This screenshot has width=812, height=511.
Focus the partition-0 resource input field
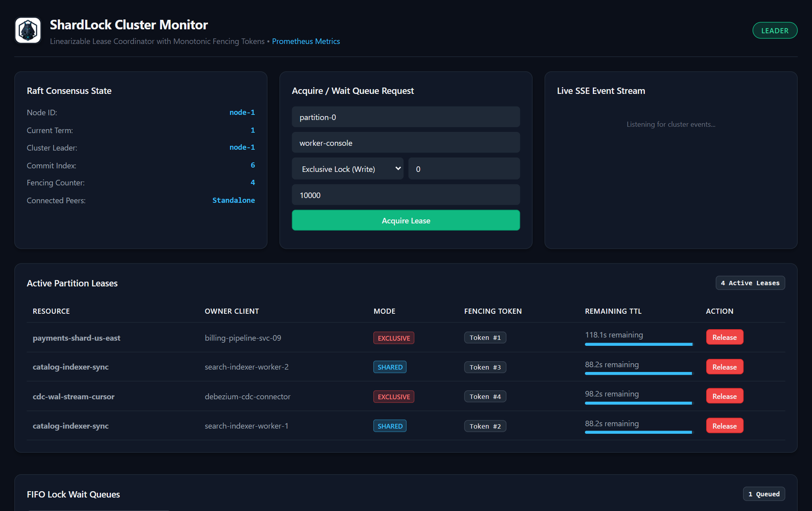pos(406,117)
